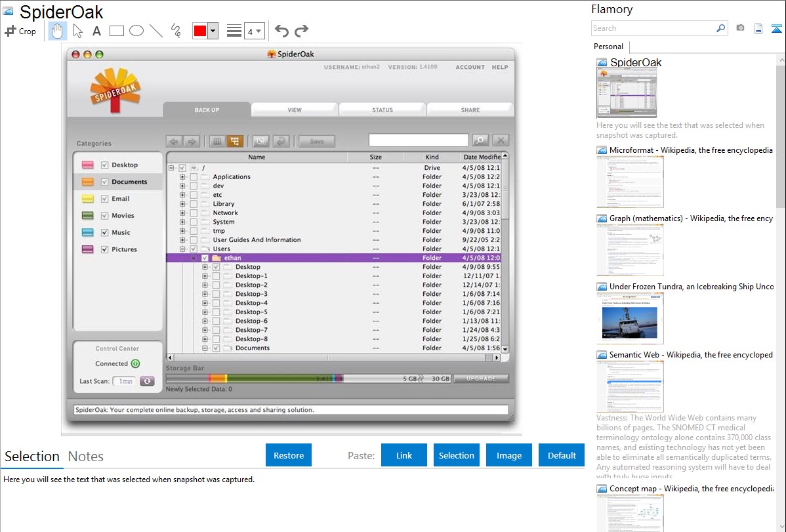
Task: Expand the Desktop-3 folder node
Action: 205,295
